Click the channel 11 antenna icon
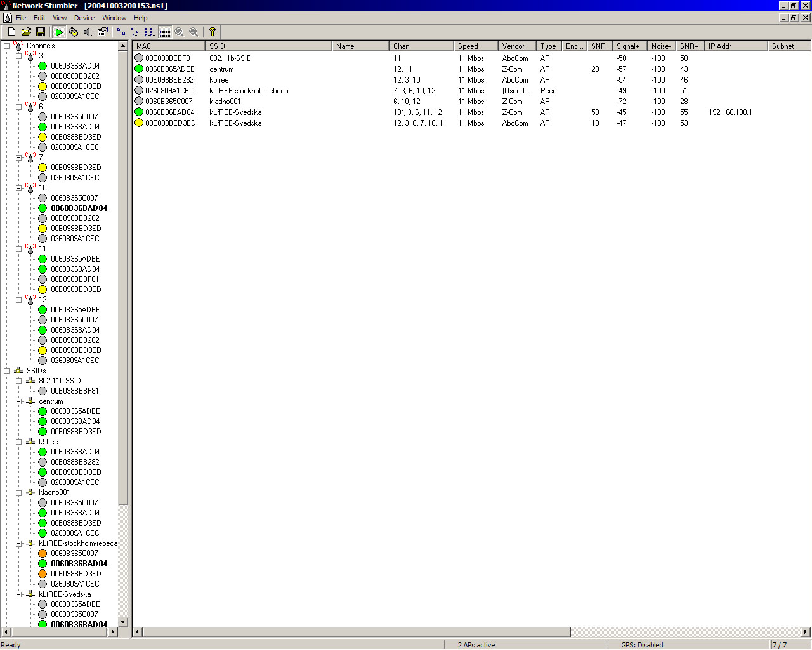The image size is (812, 650). click(30, 249)
